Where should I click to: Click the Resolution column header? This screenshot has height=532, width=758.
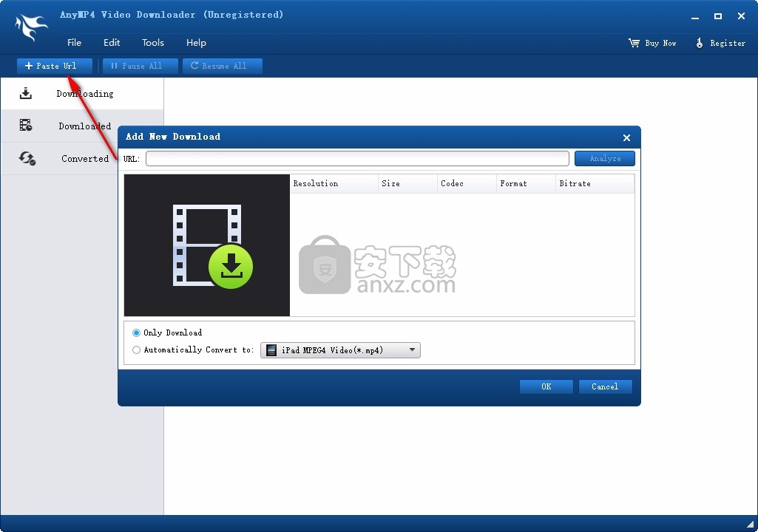334,184
